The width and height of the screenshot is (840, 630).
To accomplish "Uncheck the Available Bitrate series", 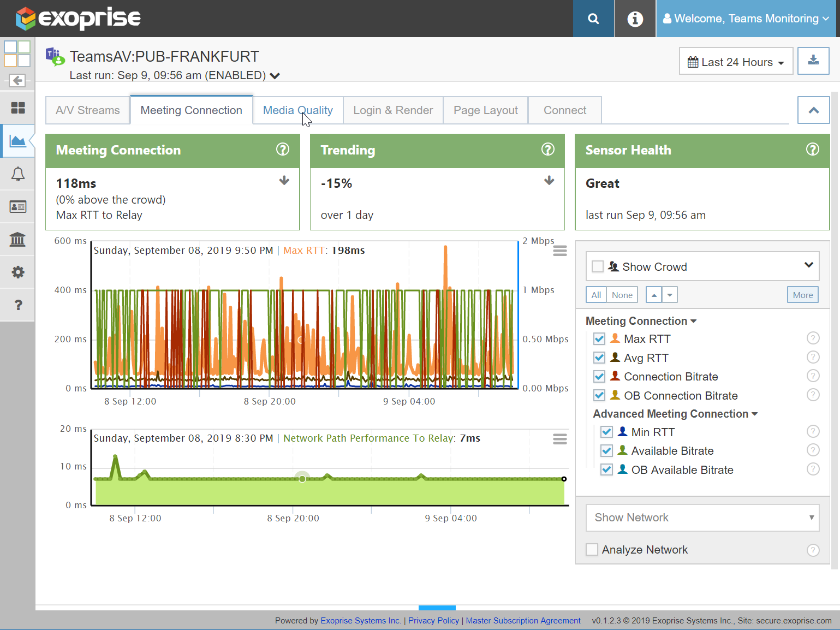I will coord(606,450).
